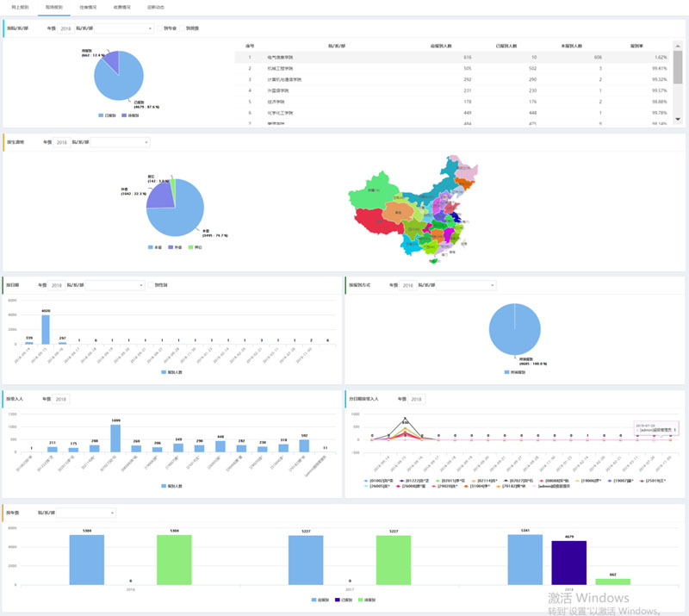The height and width of the screenshot is (616, 689).
Task: Toggle 报到人数 legend icon under the date bar chart
Action: (164, 371)
